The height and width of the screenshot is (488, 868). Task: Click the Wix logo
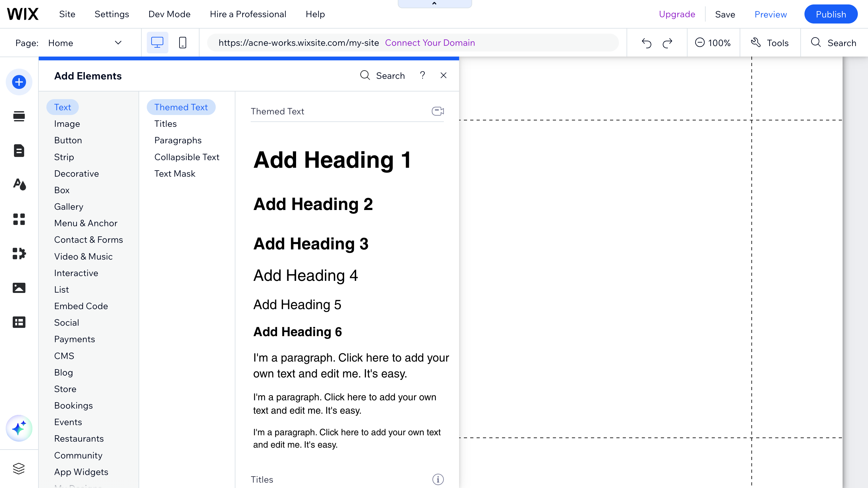[23, 14]
